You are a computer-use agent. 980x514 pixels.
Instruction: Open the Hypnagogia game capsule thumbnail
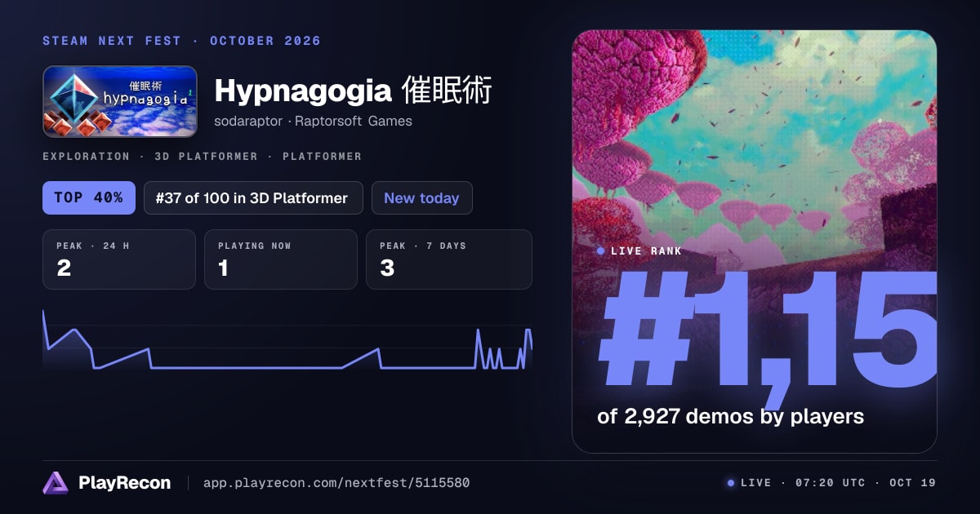point(120,101)
